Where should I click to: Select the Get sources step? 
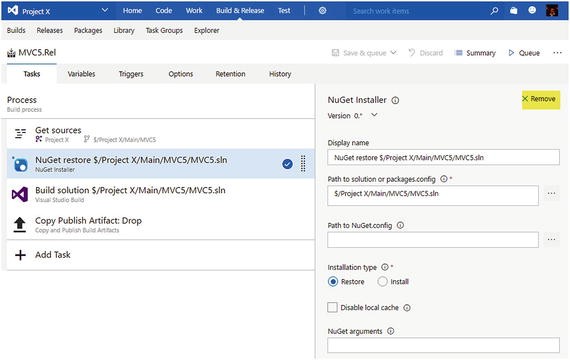pos(160,134)
